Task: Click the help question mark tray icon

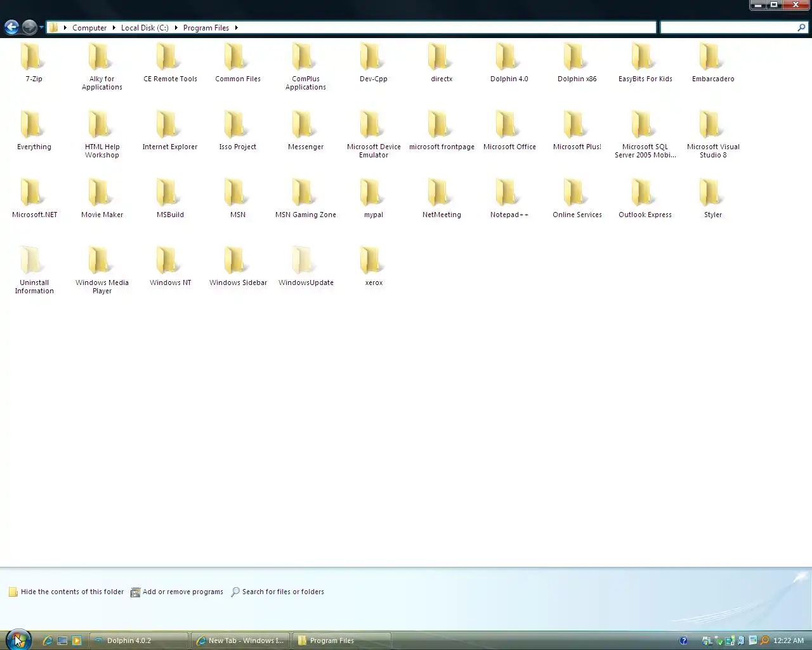Action: click(x=683, y=640)
